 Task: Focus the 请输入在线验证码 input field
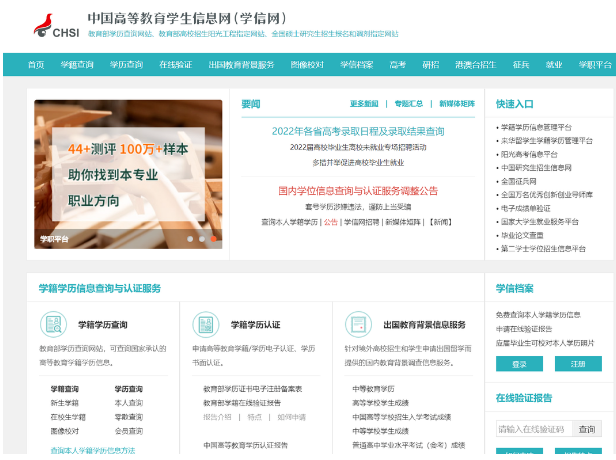[534, 429]
